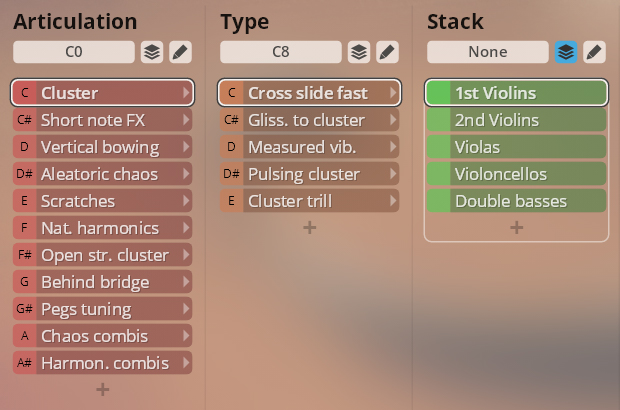620x410 pixels.
Task: Click the Articulation layers stack icon
Action: click(x=152, y=52)
